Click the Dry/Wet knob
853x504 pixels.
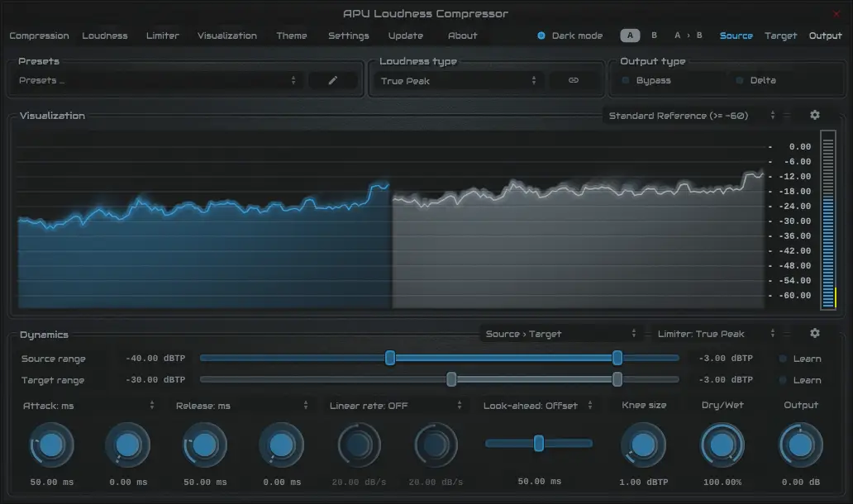point(722,446)
